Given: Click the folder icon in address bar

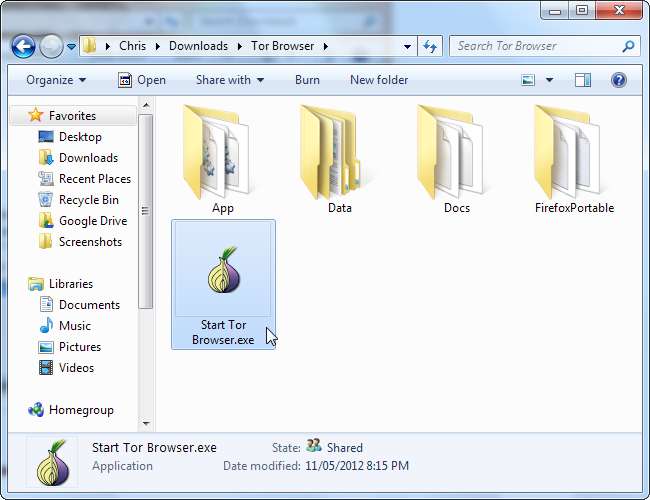Looking at the screenshot, I should point(89,46).
